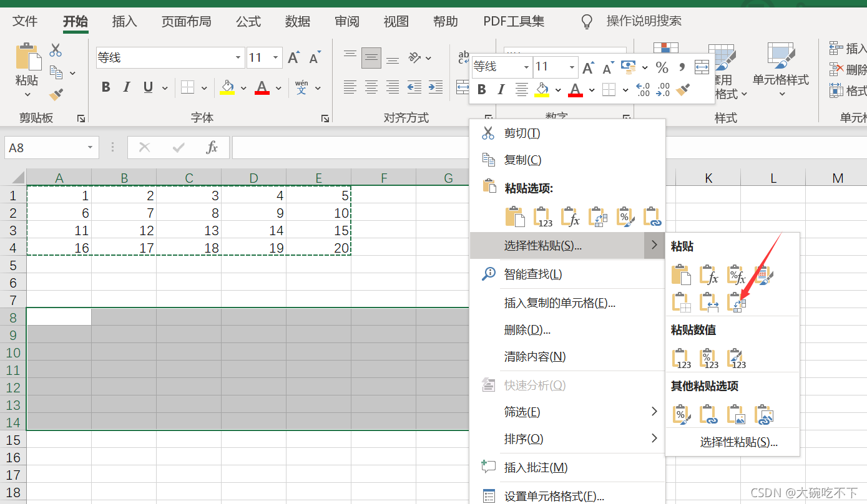Viewport: 867px width, 504px height.
Task: Click 删除(D)... in the context menu
Action: pos(567,330)
